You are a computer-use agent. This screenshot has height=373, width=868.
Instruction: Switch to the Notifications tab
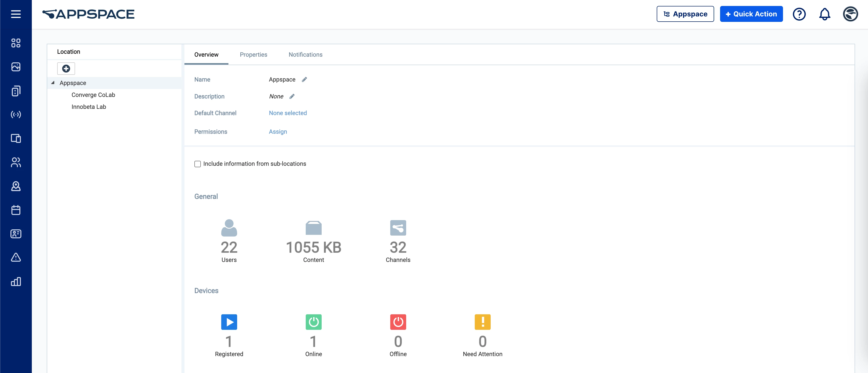pyautogui.click(x=305, y=55)
